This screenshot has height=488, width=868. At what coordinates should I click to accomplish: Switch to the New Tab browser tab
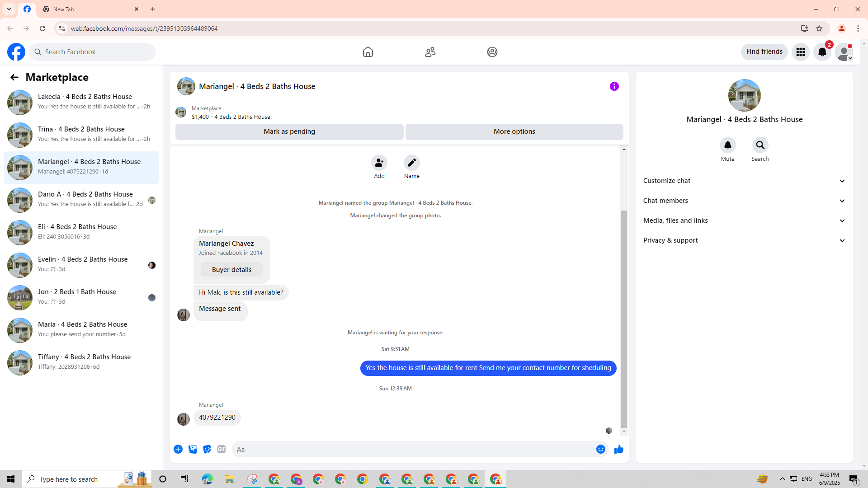pos(90,9)
